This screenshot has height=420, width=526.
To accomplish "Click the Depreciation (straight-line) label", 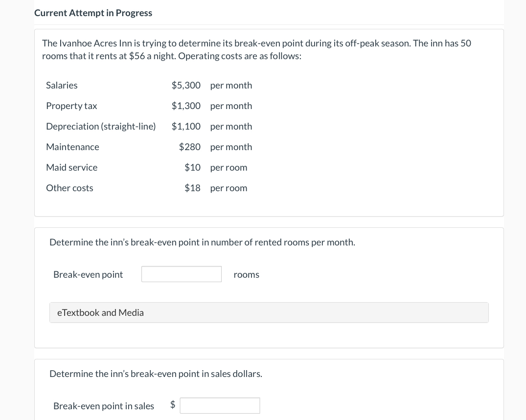I will pos(101,126).
